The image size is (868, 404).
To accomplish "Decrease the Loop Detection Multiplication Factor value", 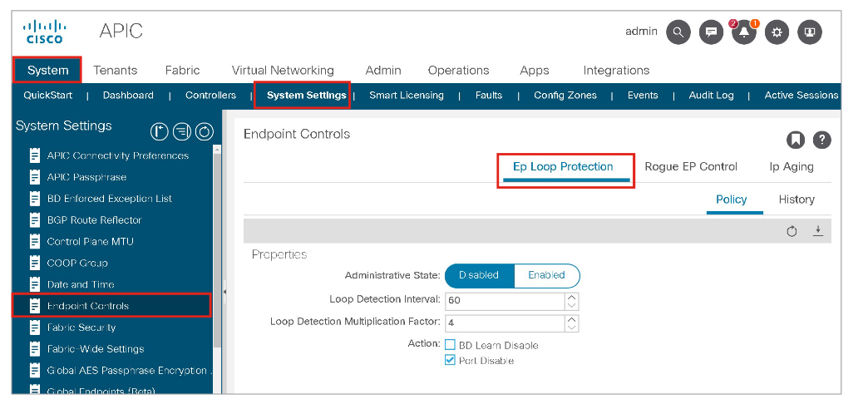I will (571, 327).
